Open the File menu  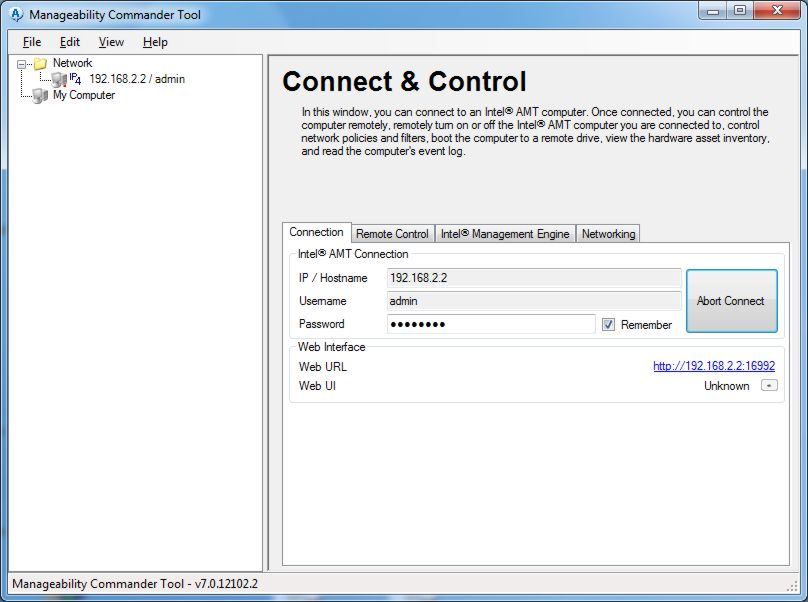click(x=32, y=42)
